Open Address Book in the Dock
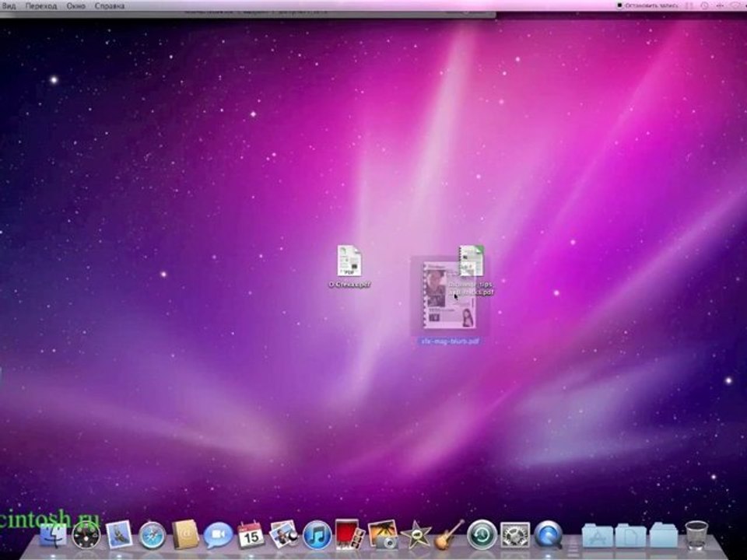747x560 pixels. click(x=185, y=534)
